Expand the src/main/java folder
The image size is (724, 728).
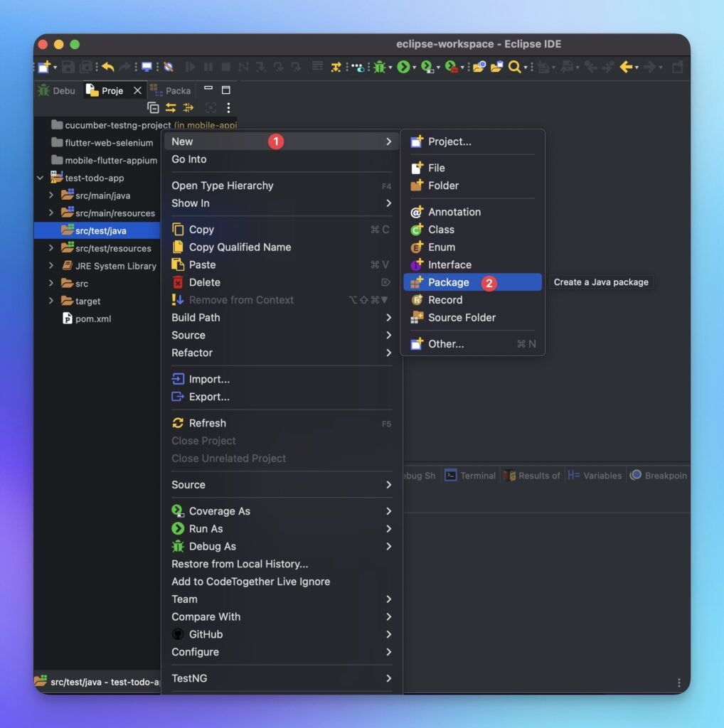click(x=51, y=196)
